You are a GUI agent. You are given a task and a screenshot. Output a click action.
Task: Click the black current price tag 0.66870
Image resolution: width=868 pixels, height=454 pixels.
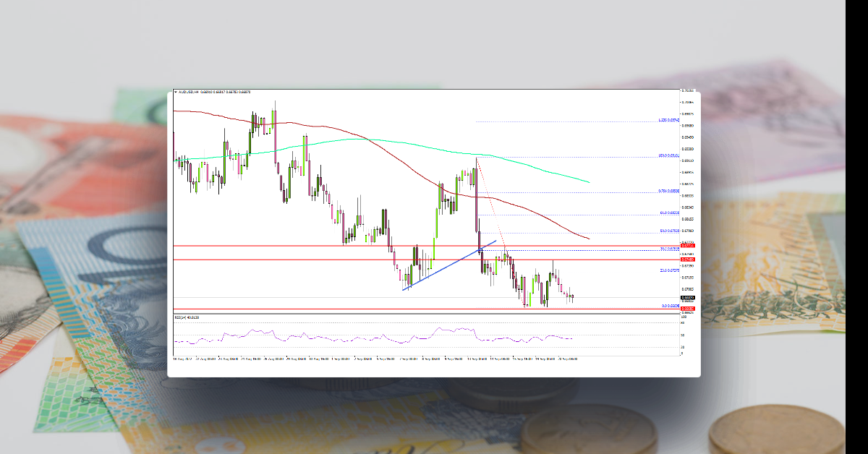tap(687, 297)
